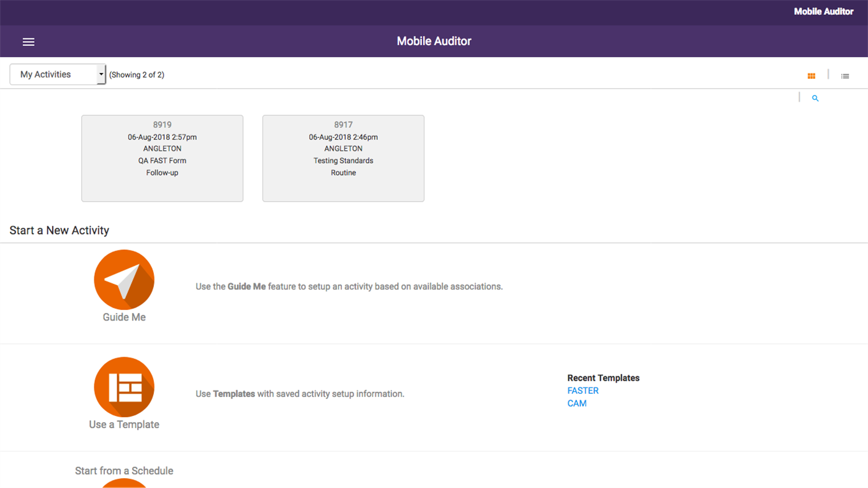Click the Follow-up text in card 8919
This screenshot has height=488, width=868.
[162, 173]
